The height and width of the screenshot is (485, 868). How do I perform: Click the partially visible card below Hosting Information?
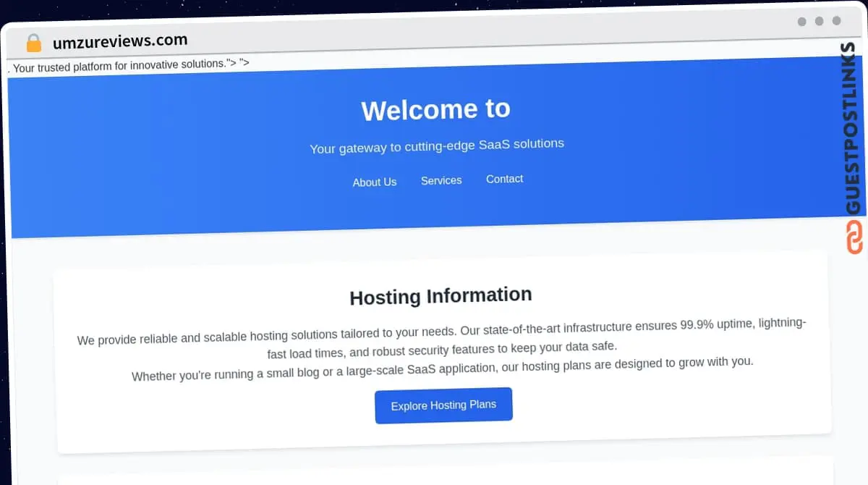click(x=446, y=471)
